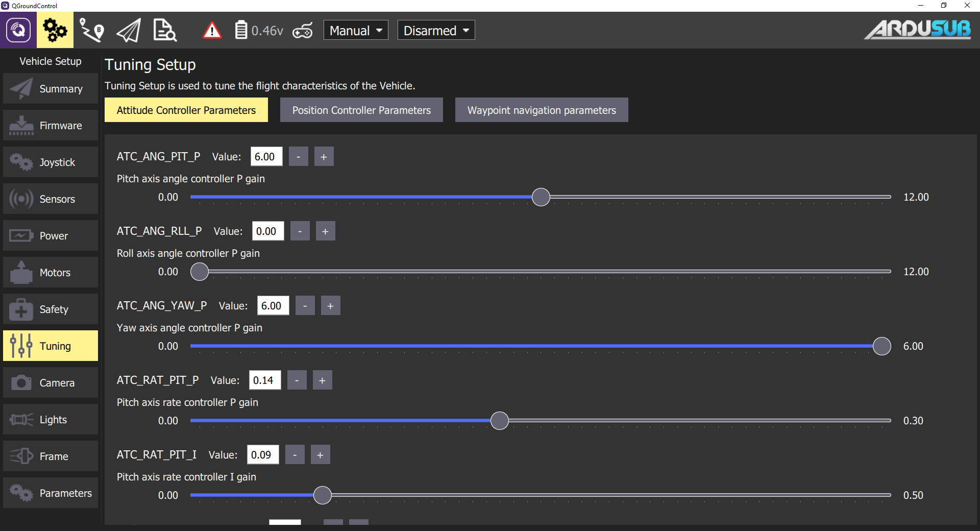This screenshot has width=980, height=531.
Task: Open the Sensors setup page
Action: (51, 199)
